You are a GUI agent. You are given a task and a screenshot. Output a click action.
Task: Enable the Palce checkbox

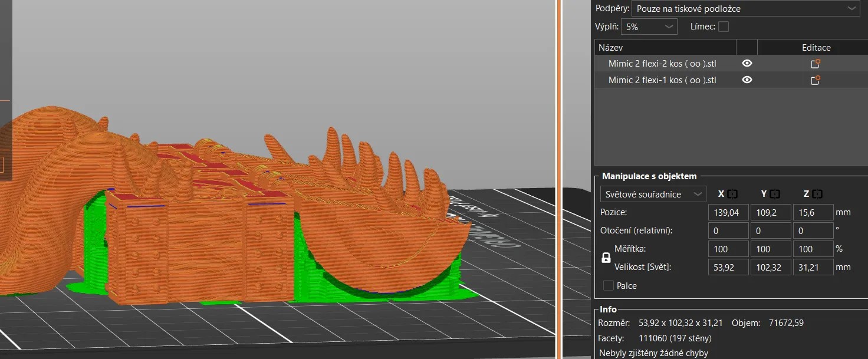pos(609,285)
